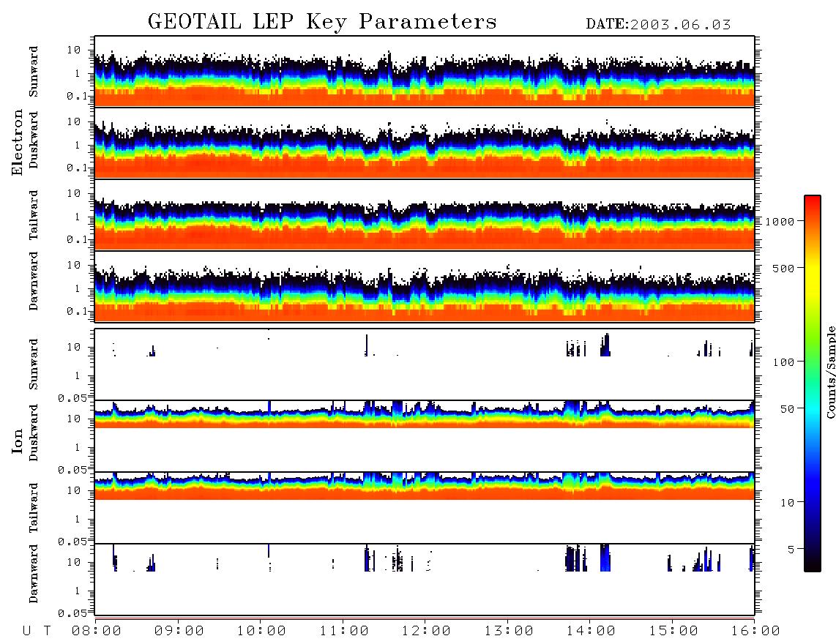The width and height of the screenshot is (836, 644).
Task: Click the Ion Sunward panel label
Action: [34, 364]
